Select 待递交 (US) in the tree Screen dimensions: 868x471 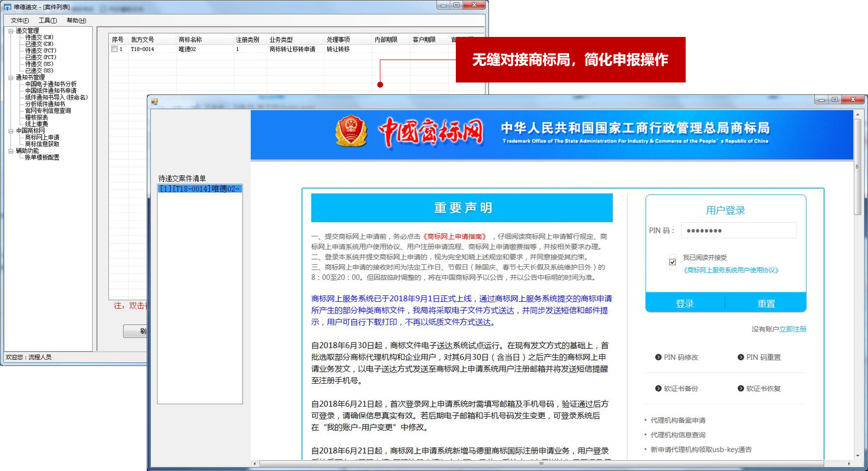[x=39, y=64]
